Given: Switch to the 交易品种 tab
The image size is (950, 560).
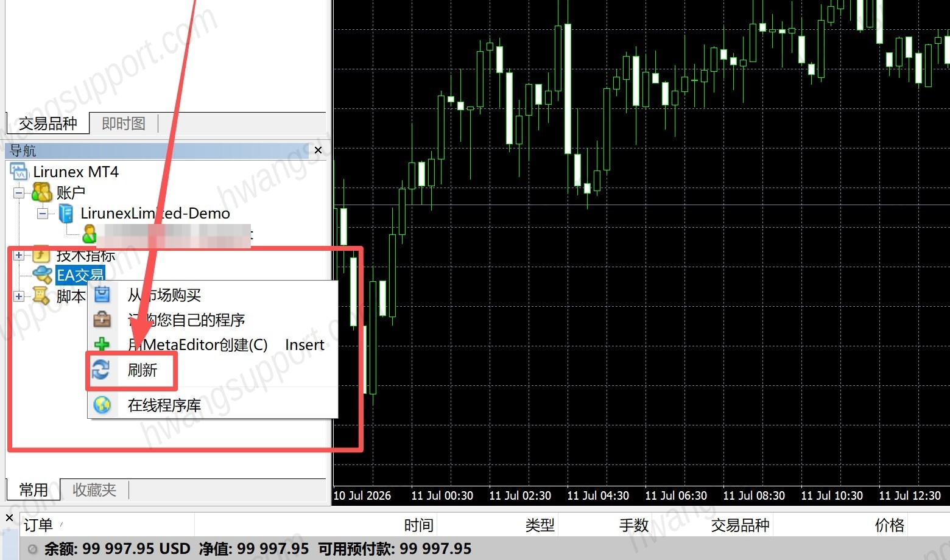Looking at the screenshot, I should tap(47, 124).
